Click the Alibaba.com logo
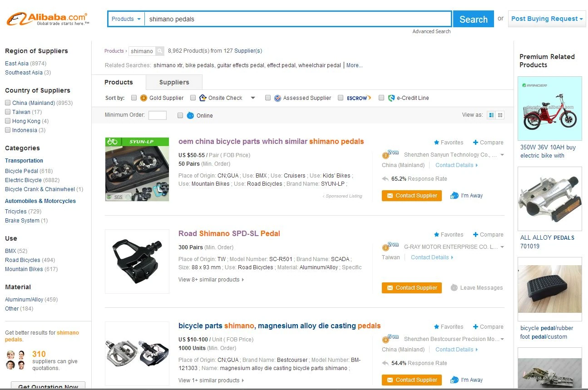588x390 pixels. click(x=48, y=19)
